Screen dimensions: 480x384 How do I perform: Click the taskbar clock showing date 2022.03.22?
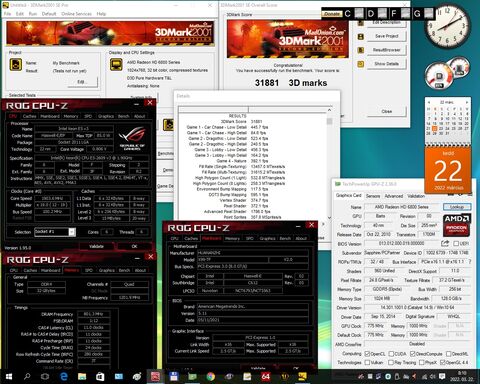click(462, 377)
